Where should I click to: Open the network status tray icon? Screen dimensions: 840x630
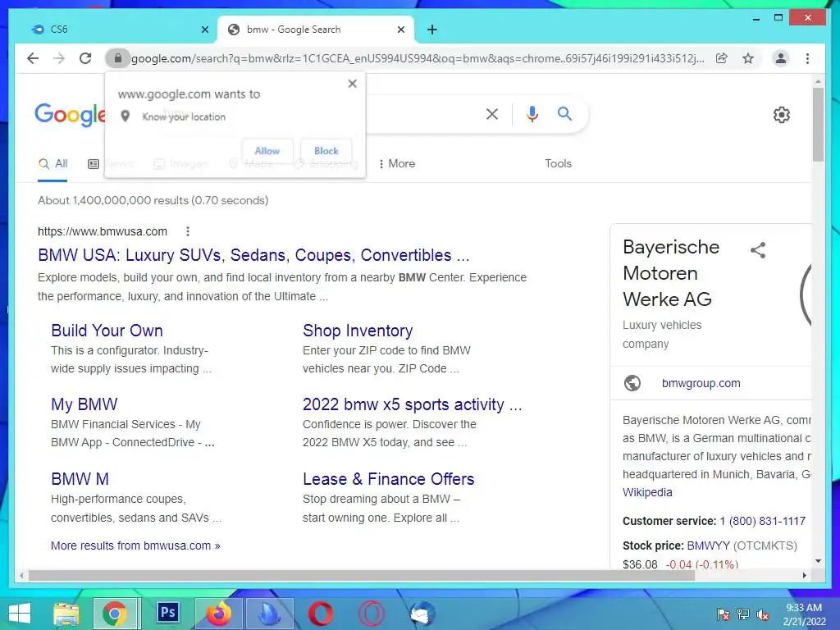point(743,614)
